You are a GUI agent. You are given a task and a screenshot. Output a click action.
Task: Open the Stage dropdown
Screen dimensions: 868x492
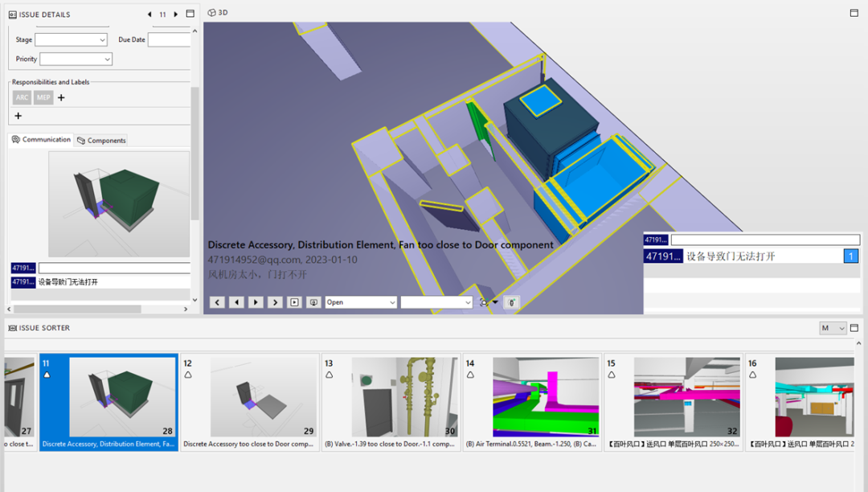click(x=71, y=40)
